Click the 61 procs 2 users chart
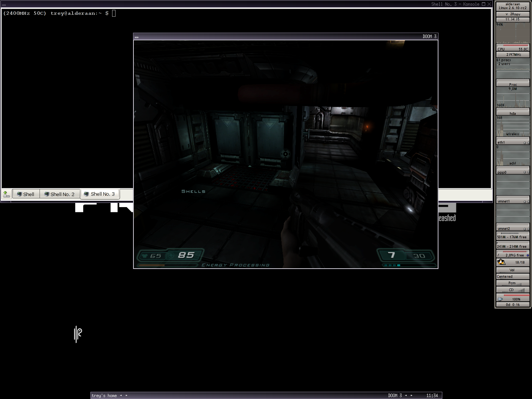532x399 pixels. point(513,68)
